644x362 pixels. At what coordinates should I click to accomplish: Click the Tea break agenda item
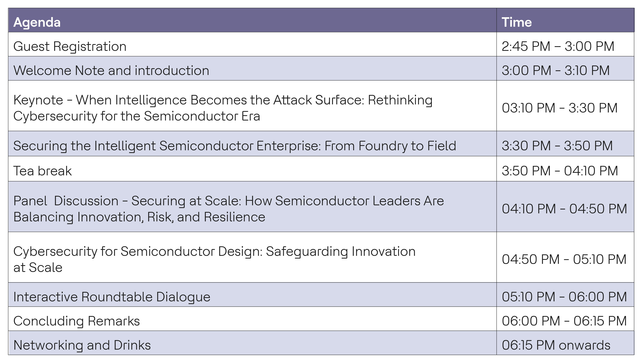43,171
